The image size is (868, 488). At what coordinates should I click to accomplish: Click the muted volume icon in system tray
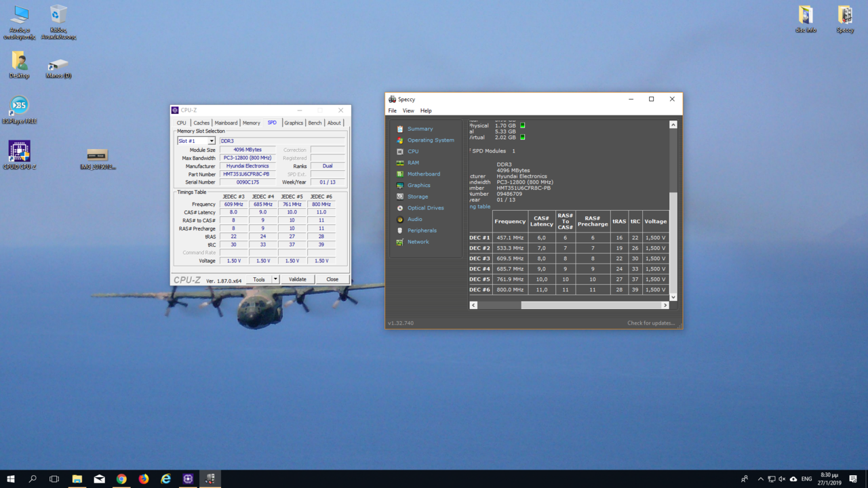point(783,479)
